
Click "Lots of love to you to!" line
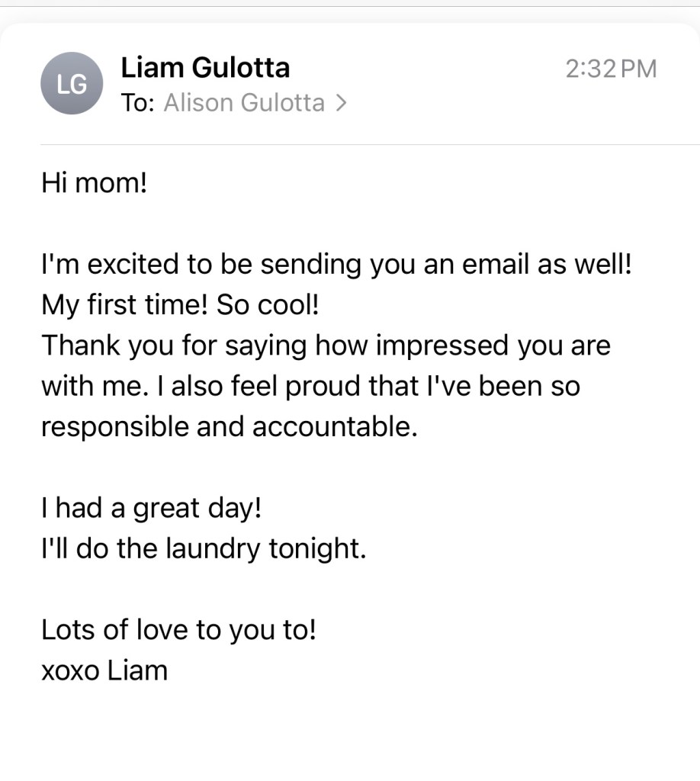click(178, 630)
